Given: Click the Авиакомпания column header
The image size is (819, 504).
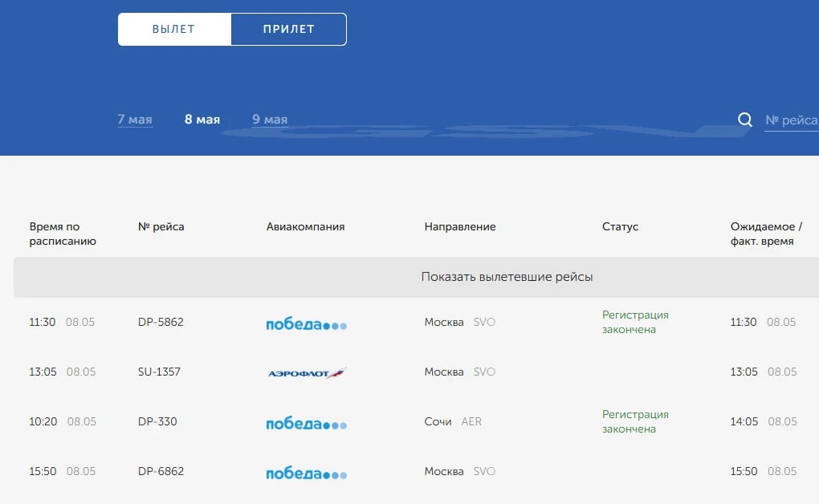Looking at the screenshot, I should click(306, 226).
